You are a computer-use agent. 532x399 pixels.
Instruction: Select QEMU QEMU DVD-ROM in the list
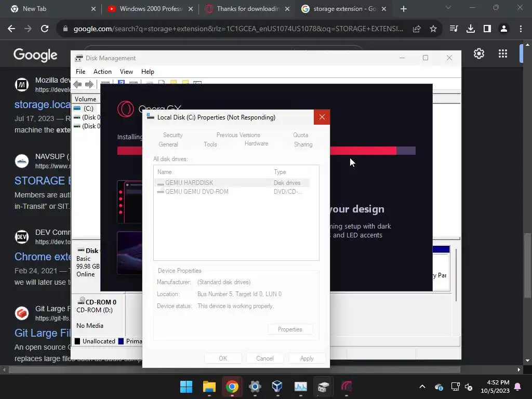pos(232,192)
